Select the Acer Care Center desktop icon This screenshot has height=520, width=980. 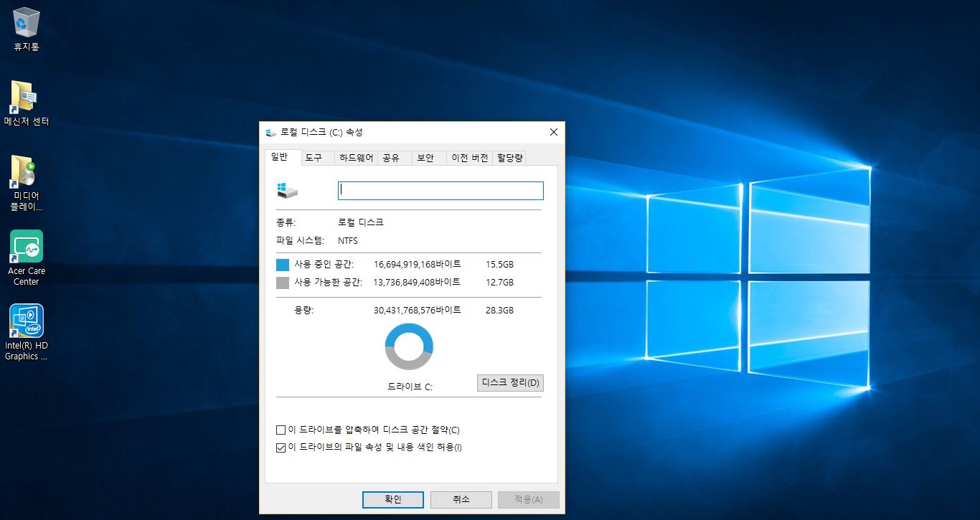[27, 257]
